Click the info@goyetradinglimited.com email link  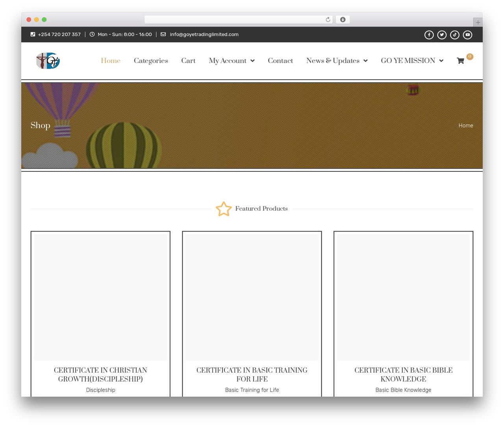[x=204, y=34]
